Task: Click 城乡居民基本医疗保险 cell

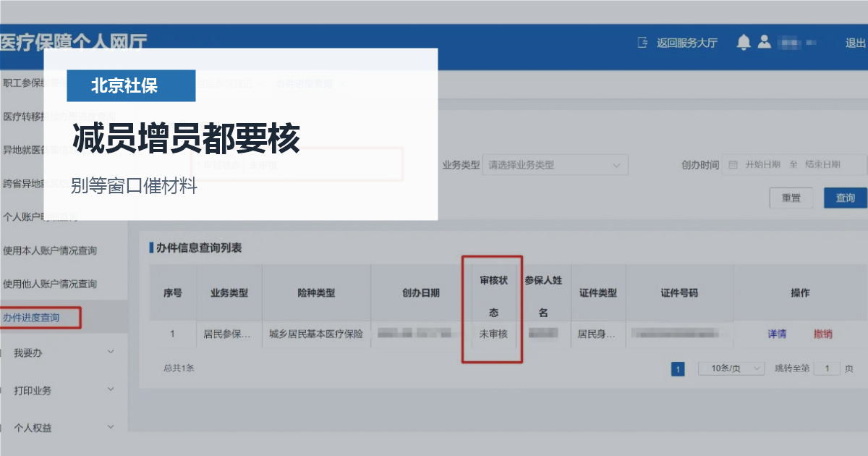Action: (316, 334)
